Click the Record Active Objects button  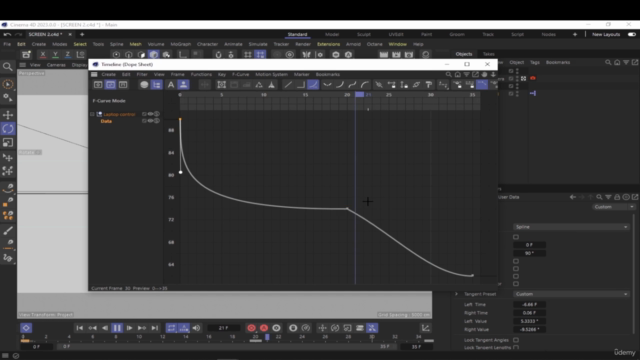point(251,328)
